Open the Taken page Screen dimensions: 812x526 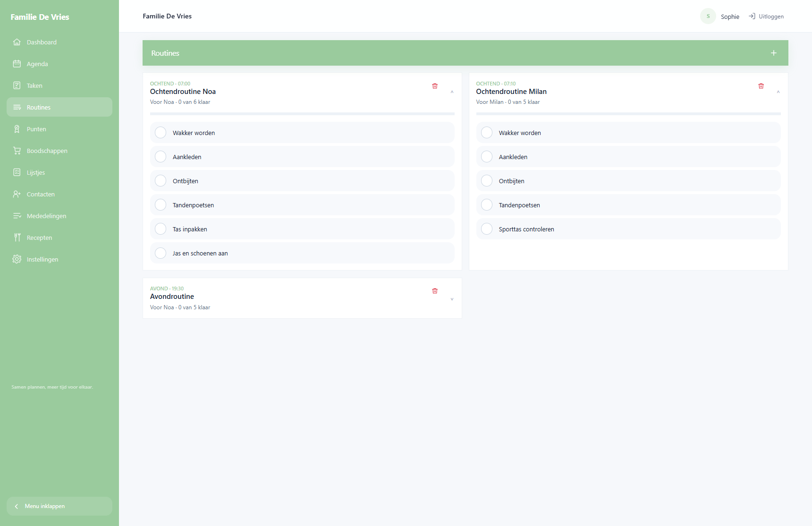(x=59, y=85)
